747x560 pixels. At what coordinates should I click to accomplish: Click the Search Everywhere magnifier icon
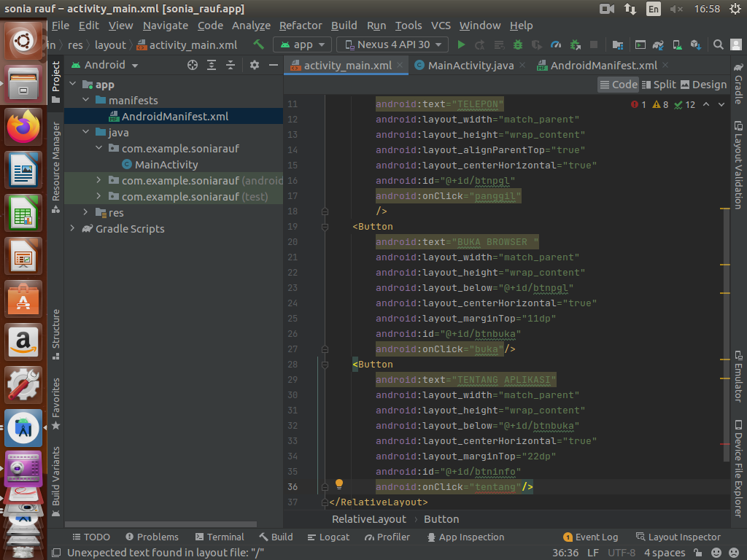click(x=719, y=44)
